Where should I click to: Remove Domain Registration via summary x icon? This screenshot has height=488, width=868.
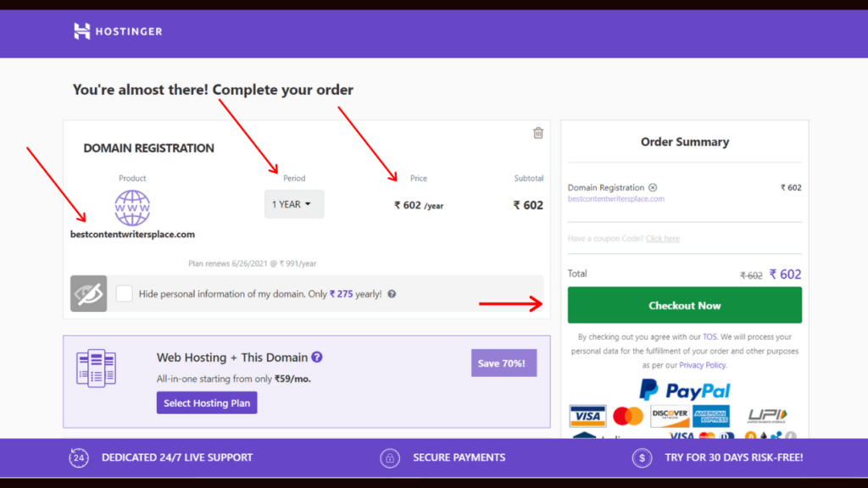tap(653, 187)
